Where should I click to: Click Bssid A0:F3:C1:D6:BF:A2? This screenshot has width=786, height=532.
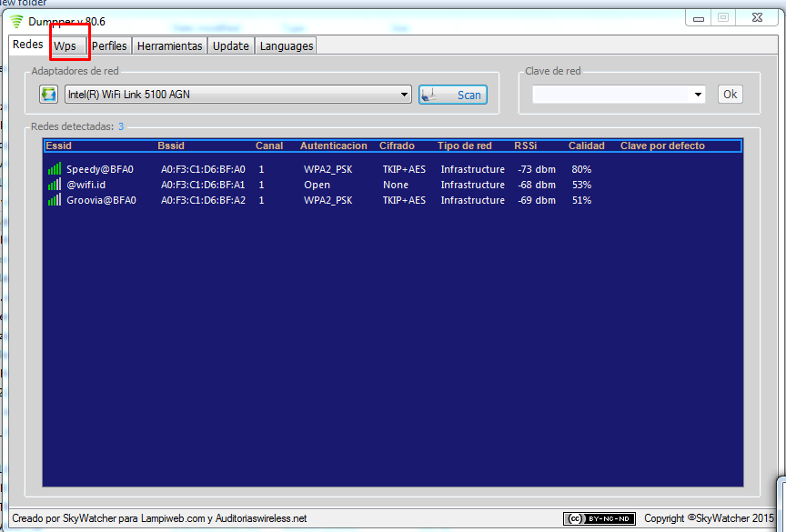click(x=203, y=200)
